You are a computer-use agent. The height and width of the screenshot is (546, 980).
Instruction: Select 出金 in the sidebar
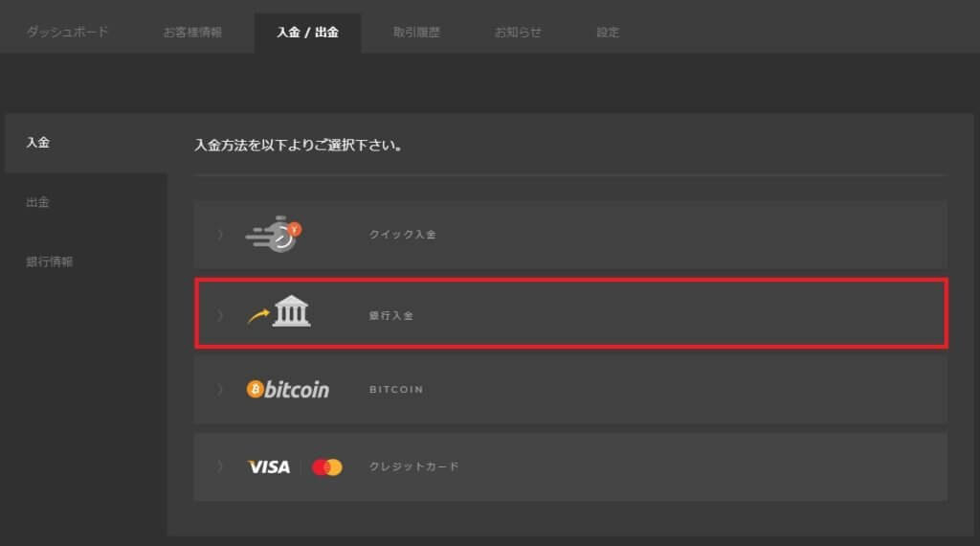[x=37, y=202]
